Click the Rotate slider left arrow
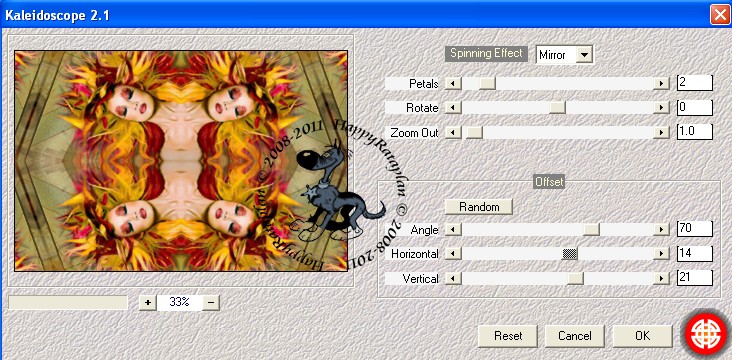The height and width of the screenshot is (360, 732). (453, 108)
